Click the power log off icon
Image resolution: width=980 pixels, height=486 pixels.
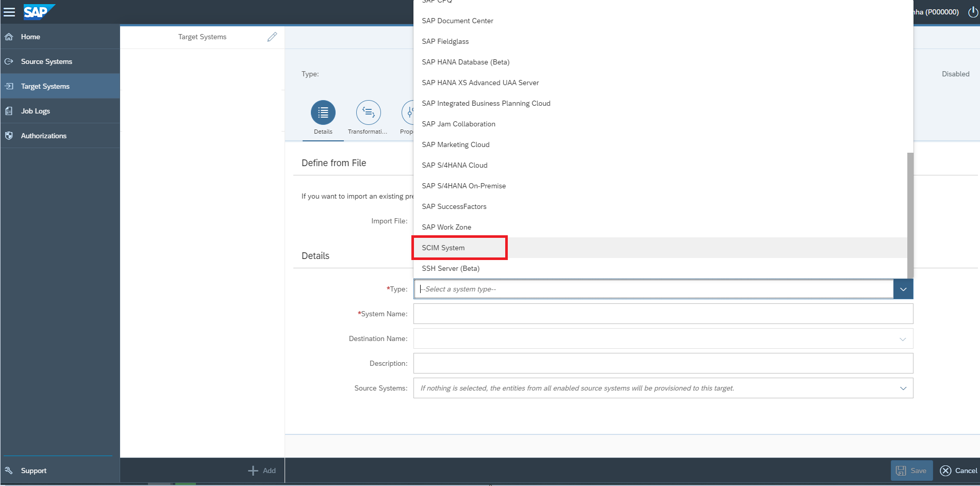(973, 12)
